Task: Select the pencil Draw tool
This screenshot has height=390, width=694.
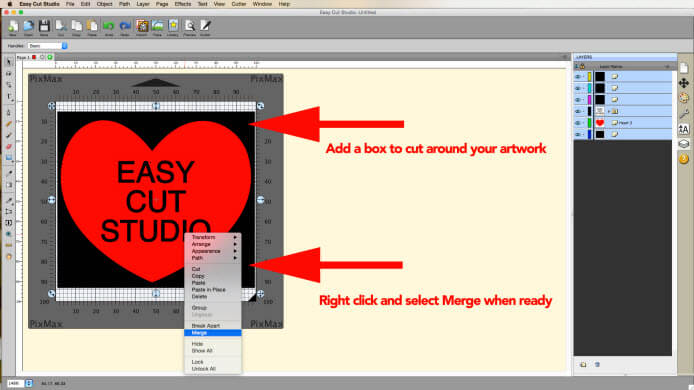Action: 9,125
